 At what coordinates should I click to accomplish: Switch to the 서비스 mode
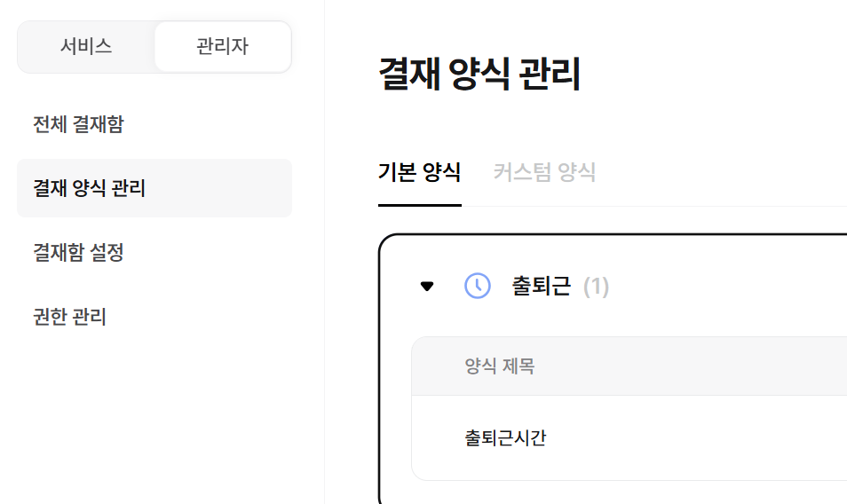(86, 46)
